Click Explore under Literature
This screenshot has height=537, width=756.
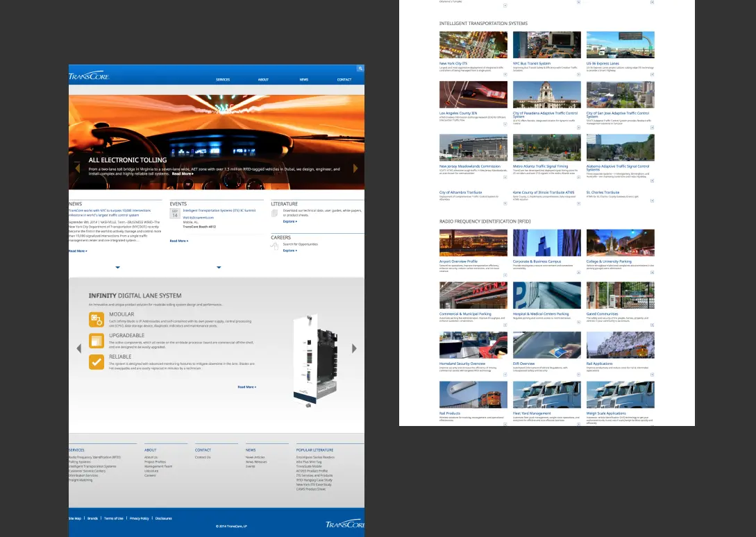coord(289,222)
